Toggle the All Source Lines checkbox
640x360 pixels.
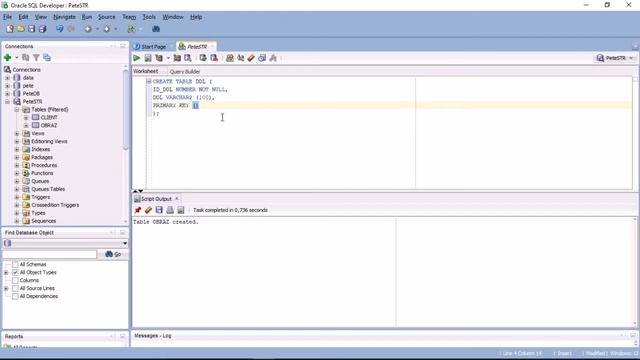[16, 288]
